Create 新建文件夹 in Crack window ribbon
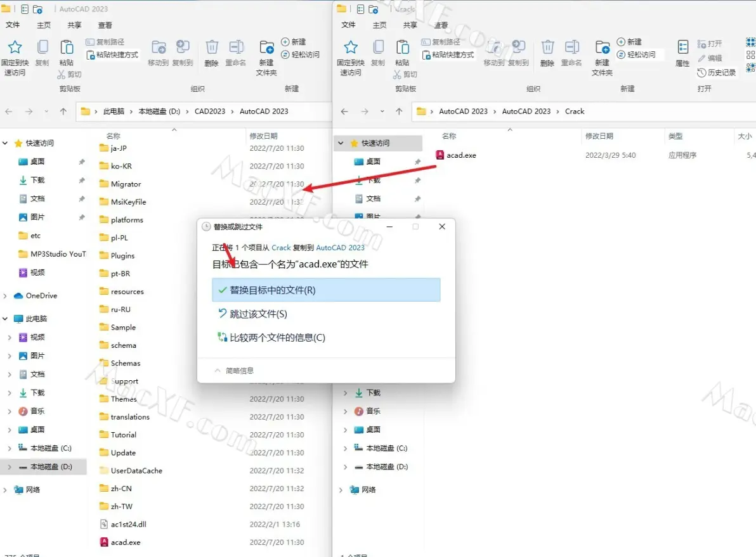The height and width of the screenshot is (557, 756). pos(602,57)
